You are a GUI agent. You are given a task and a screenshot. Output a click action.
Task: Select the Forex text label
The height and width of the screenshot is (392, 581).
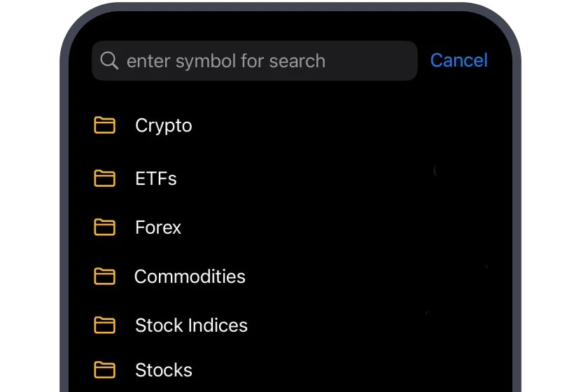coord(158,227)
